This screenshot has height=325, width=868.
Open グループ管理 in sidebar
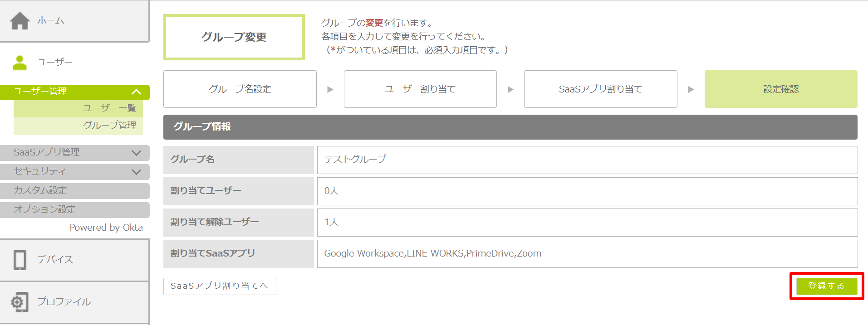tap(109, 126)
